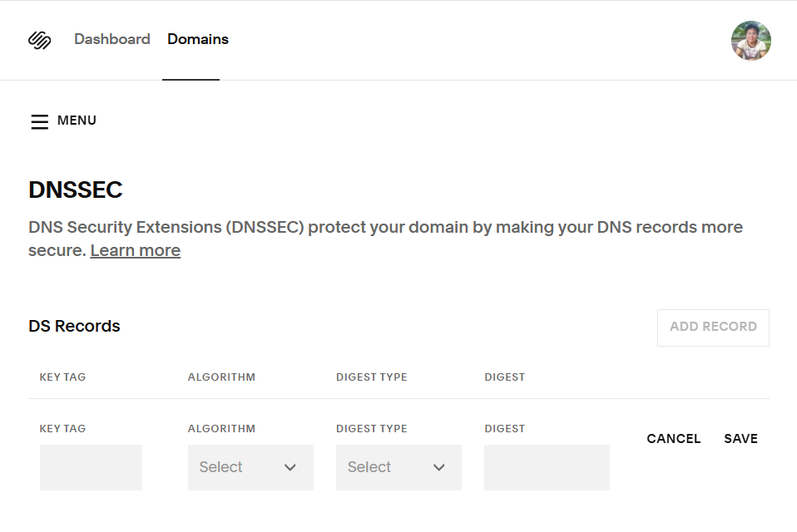Expand the Algorithm Select dropdown
Screen dimensions: 797x532
250,467
